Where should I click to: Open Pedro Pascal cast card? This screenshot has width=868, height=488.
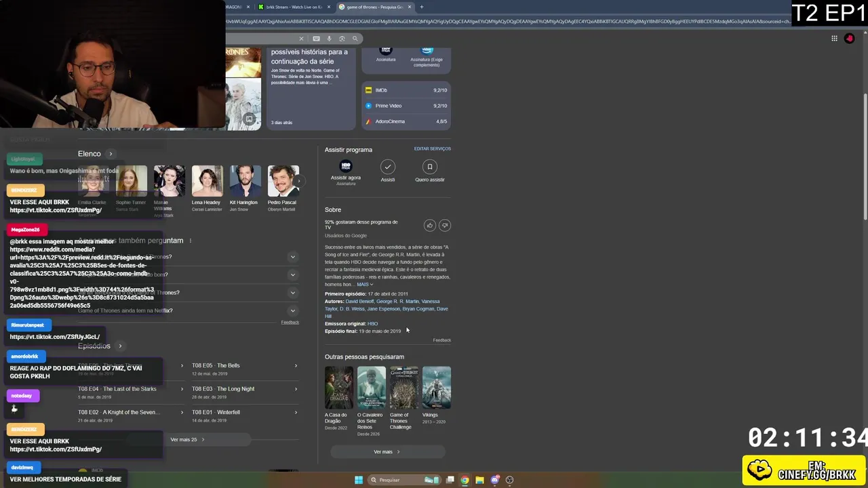tap(282, 188)
